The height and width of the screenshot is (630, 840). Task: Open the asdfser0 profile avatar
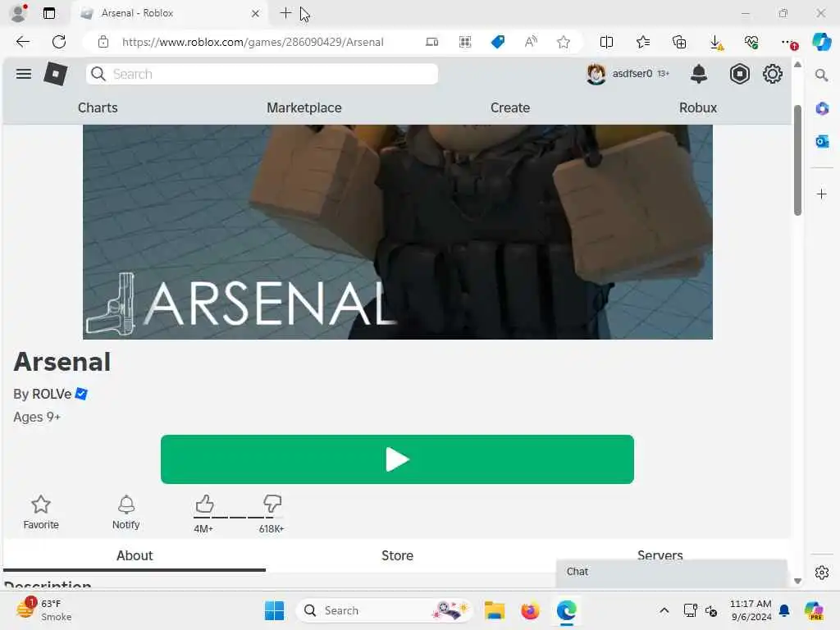(x=596, y=74)
